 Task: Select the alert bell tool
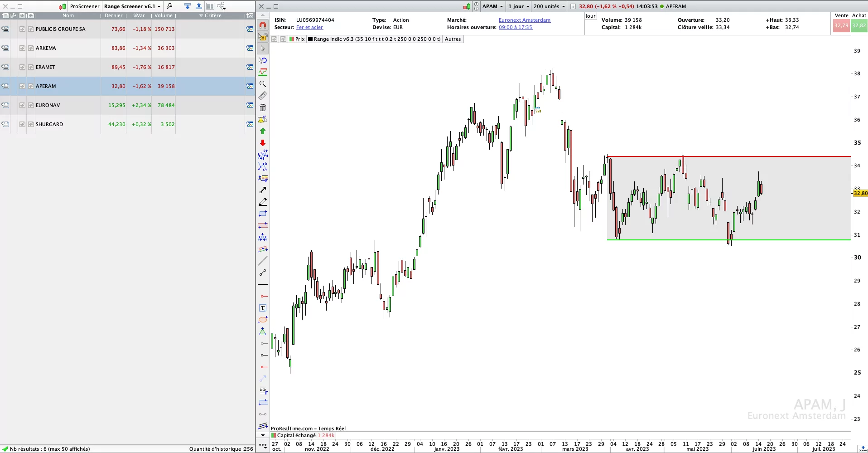click(x=263, y=119)
